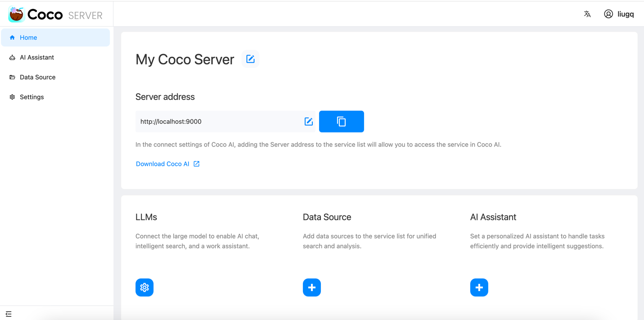Open the Settings sidebar page

pyautogui.click(x=32, y=97)
